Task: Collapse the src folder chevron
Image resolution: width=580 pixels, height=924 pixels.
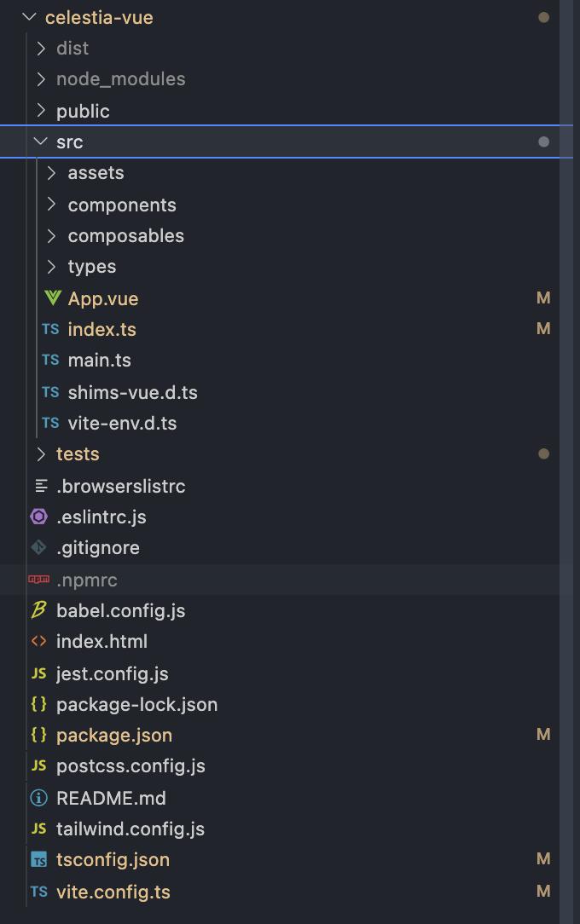Action: [41, 141]
